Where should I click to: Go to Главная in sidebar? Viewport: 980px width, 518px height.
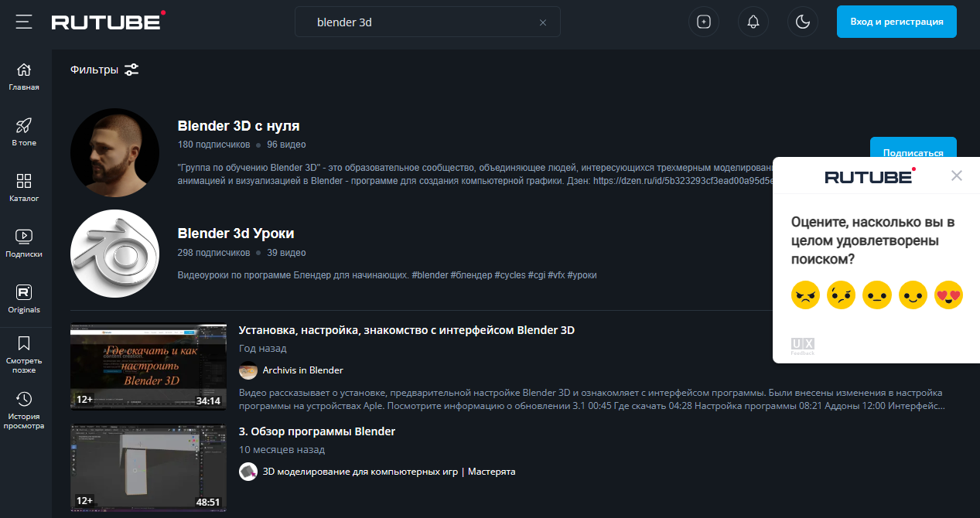pos(24,77)
